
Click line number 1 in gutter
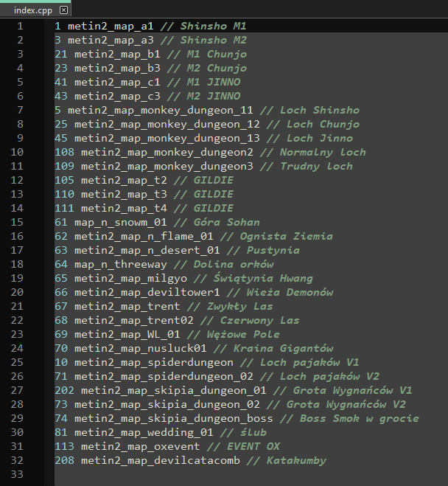(20, 26)
